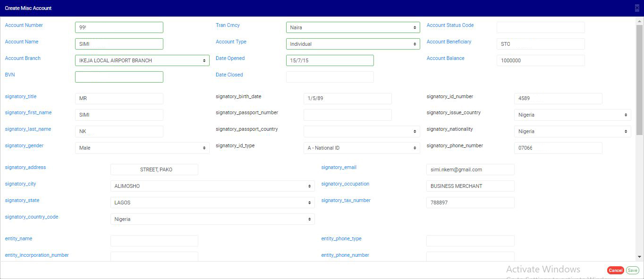Close the Create Misc Account dialog
Viewport: 644px width, 279px height.
click(x=637, y=8)
